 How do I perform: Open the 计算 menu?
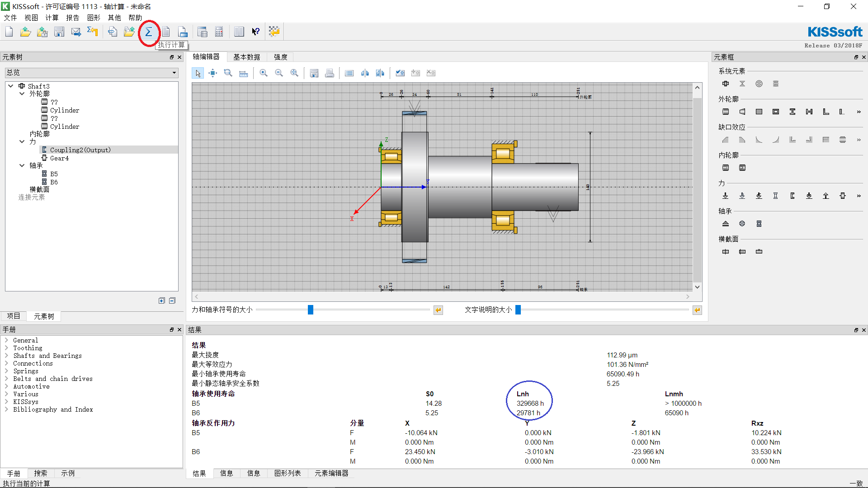pos(52,18)
